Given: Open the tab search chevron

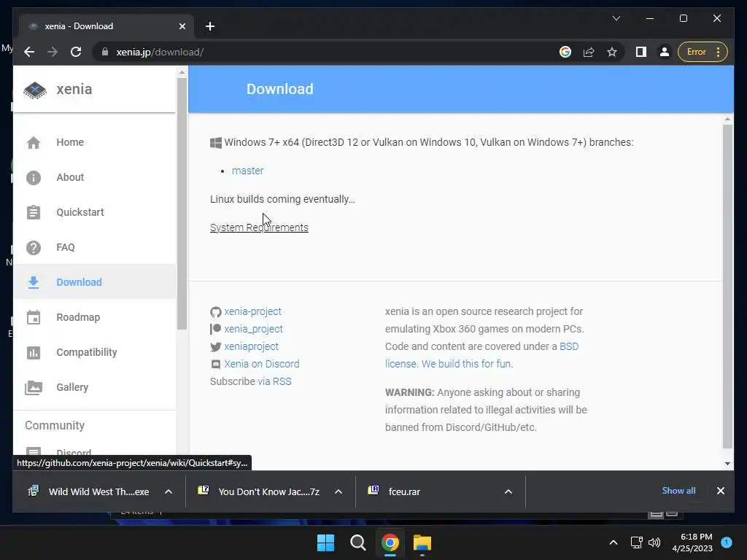Looking at the screenshot, I should click(x=616, y=18).
